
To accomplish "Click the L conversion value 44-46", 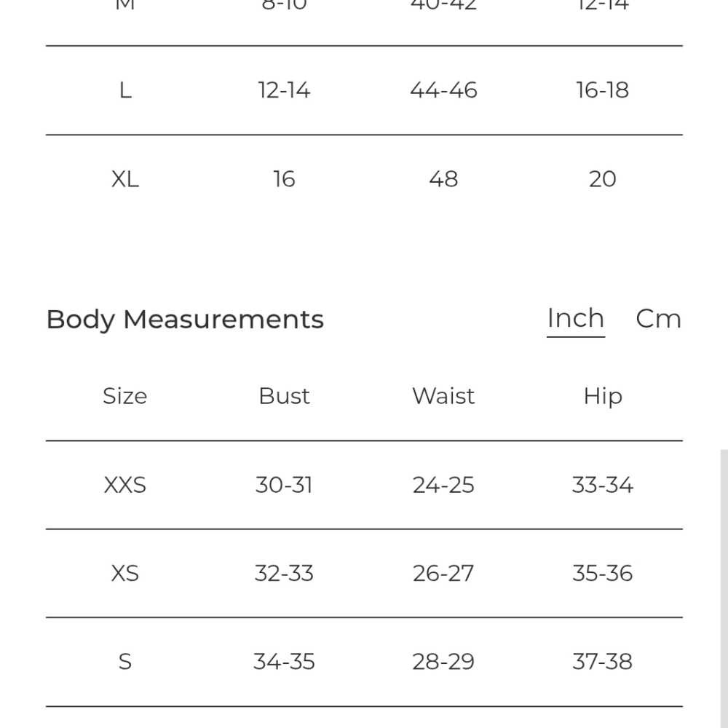I will point(443,90).
